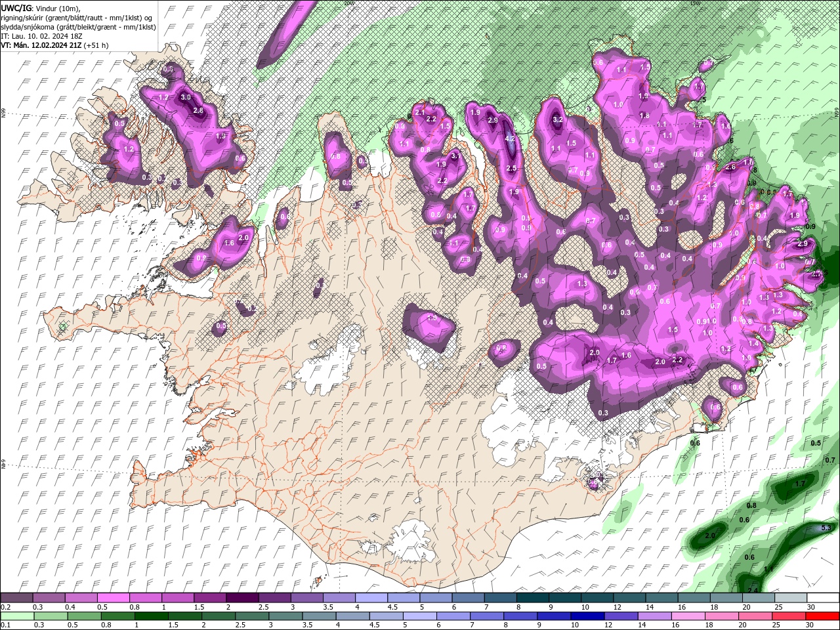Click the snow legend swatch between 0.2 and 0.3
The height and width of the screenshot is (630, 840).
(x=16, y=598)
